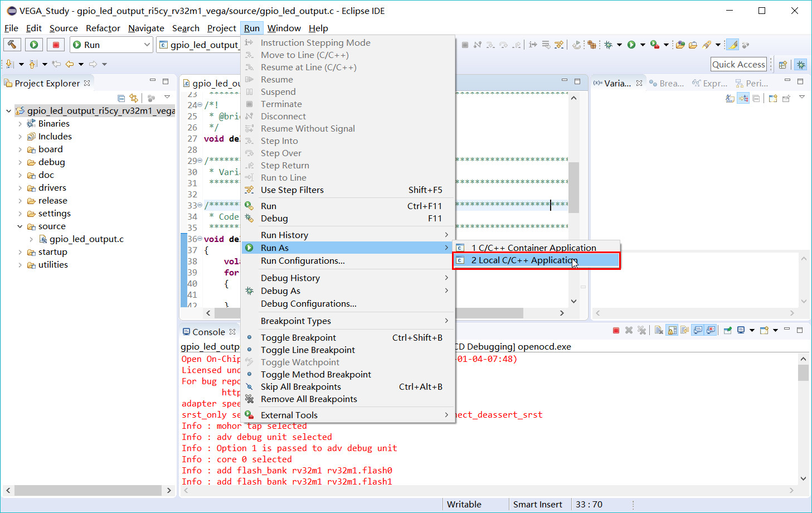Open Debug Configurations... entry
812x513 pixels.
tap(348, 303)
